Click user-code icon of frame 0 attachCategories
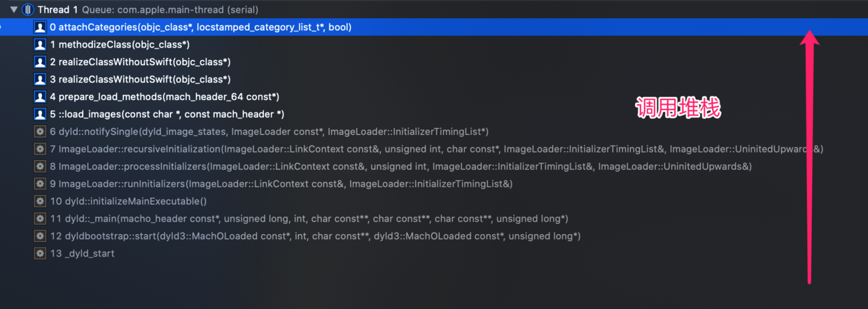 pos(41,27)
